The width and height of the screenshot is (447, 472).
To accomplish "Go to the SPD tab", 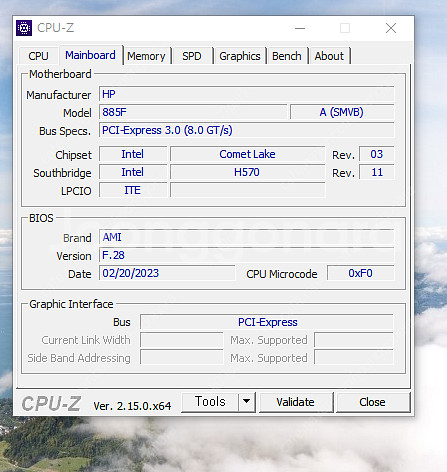I will (x=192, y=56).
